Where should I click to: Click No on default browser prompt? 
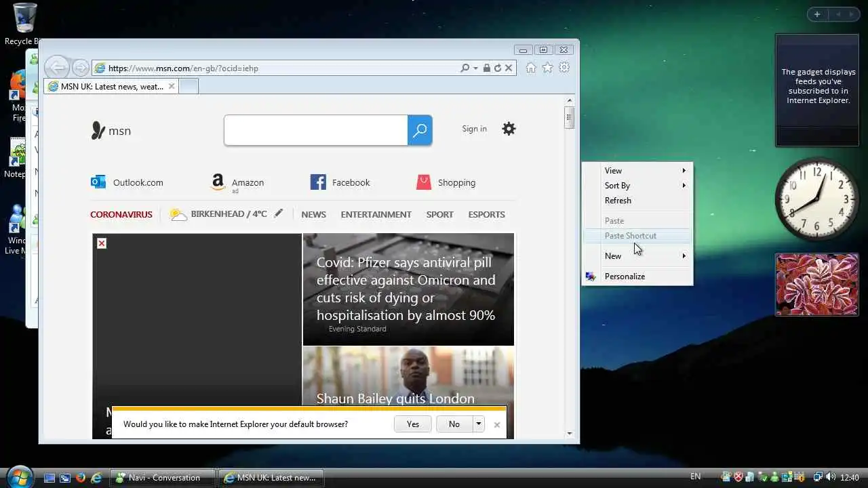coord(454,424)
